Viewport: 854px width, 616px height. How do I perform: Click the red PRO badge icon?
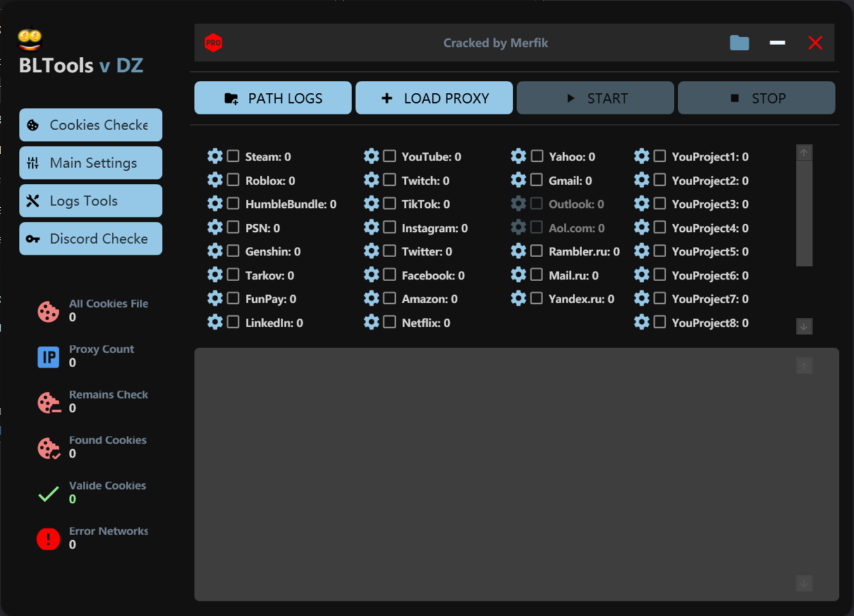coord(214,43)
